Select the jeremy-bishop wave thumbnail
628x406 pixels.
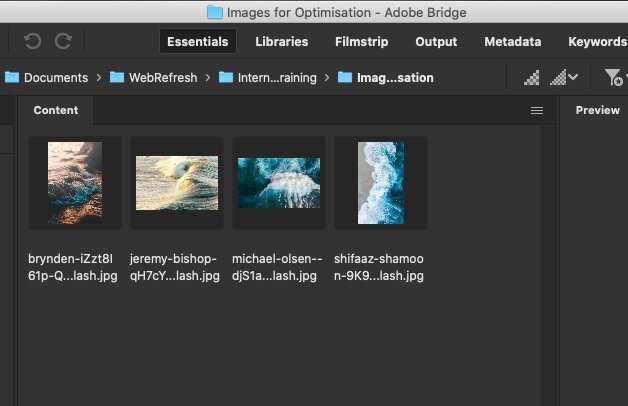pos(177,183)
